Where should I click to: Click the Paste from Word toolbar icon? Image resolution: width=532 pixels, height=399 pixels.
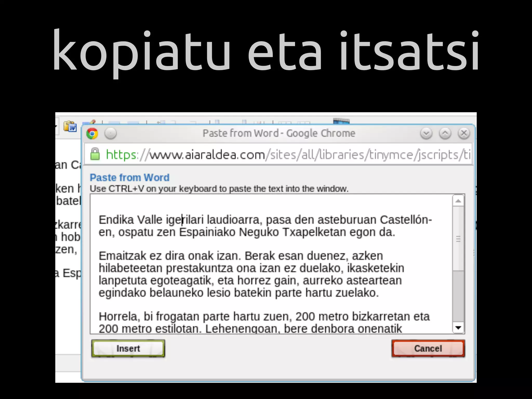pyautogui.click(x=70, y=127)
